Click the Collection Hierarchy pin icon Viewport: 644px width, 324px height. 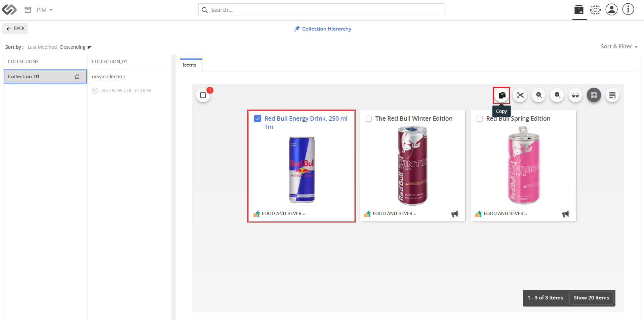297,29
